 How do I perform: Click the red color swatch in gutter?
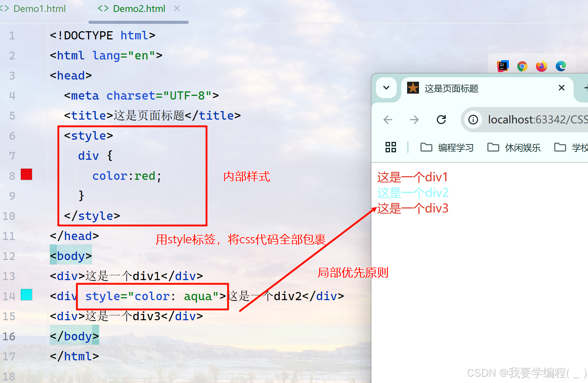click(26, 174)
